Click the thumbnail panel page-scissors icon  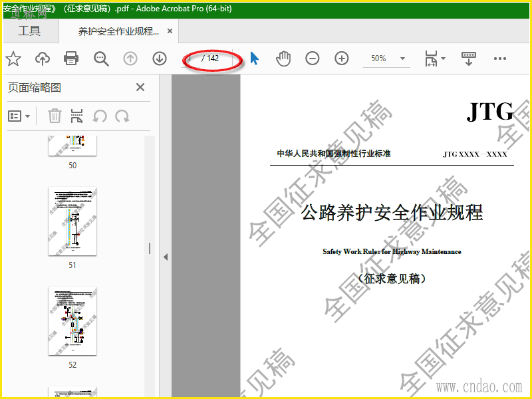[76, 116]
